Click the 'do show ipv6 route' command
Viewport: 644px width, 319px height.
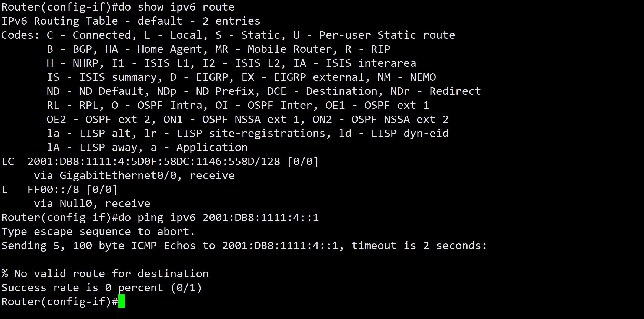tap(176, 7)
